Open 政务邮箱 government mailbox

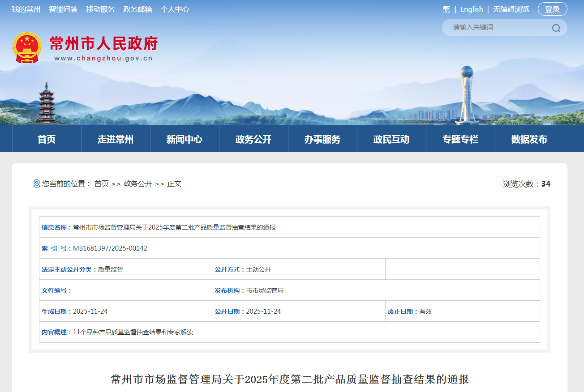137,9
